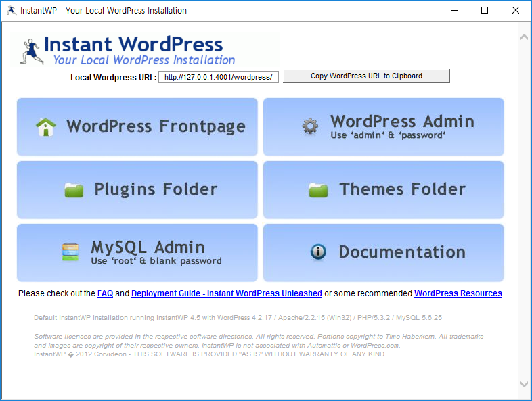The width and height of the screenshot is (532, 401).
Task: Click the green house Frontpage icon
Action: point(46,127)
